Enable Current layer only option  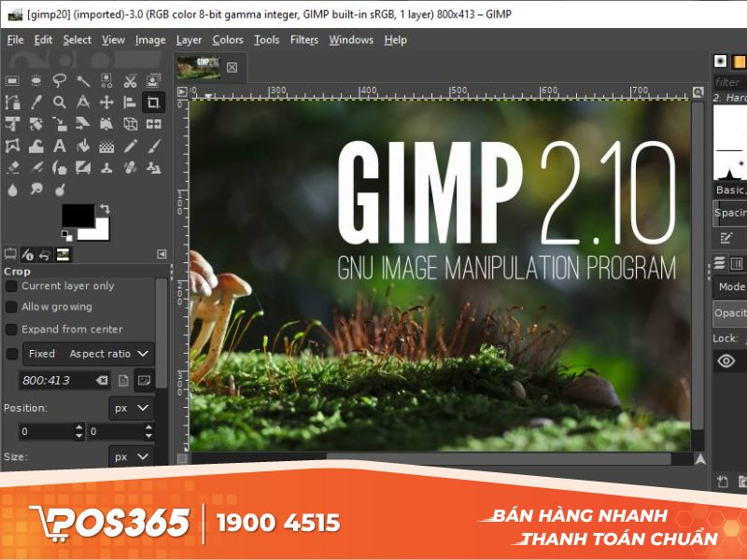pyautogui.click(x=11, y=287)
